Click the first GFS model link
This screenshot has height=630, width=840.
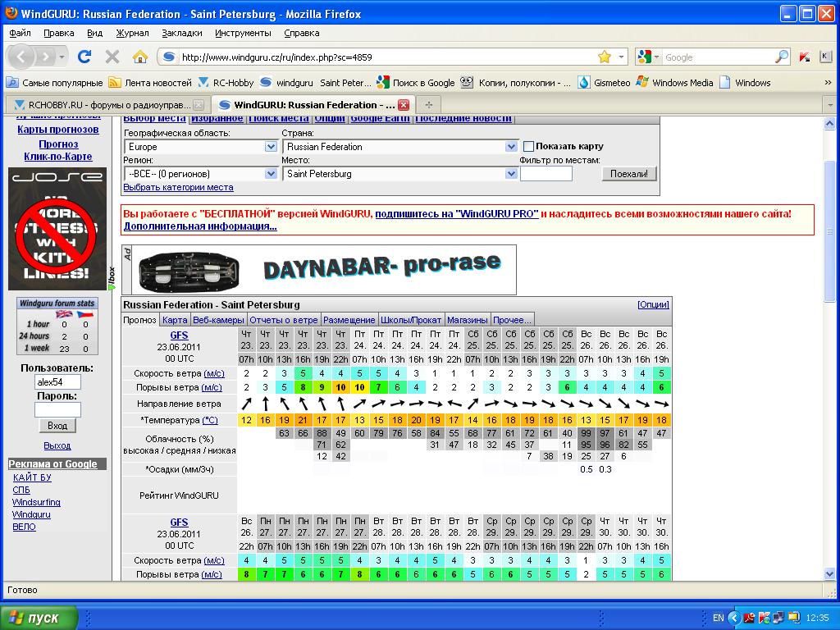tap(179, 335)
